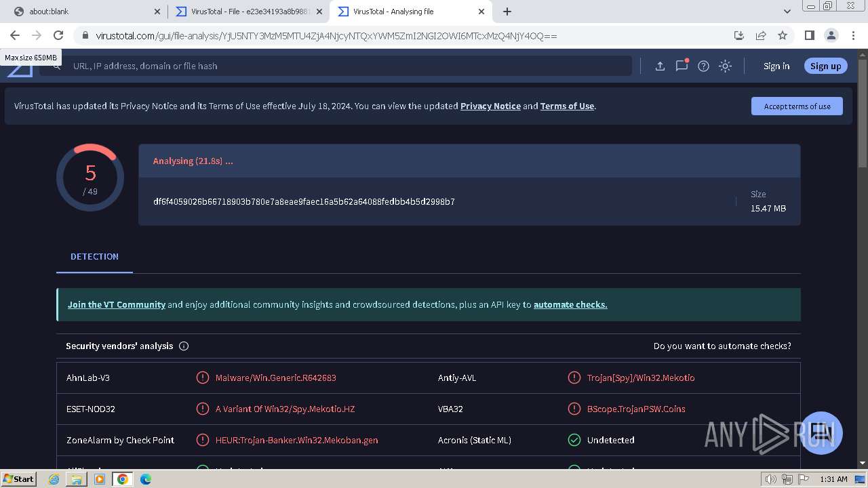The width and height of the screenshot is (868, 488).
Task: Click Do you want to automate checks text
Action: click(722, 346)
